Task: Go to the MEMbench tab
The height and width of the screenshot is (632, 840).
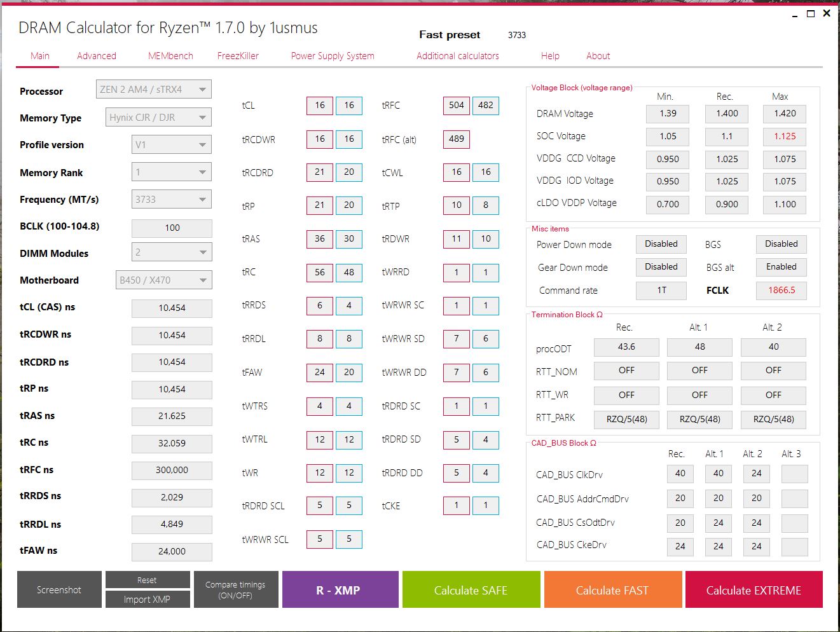Action: [x=170, y=56]
